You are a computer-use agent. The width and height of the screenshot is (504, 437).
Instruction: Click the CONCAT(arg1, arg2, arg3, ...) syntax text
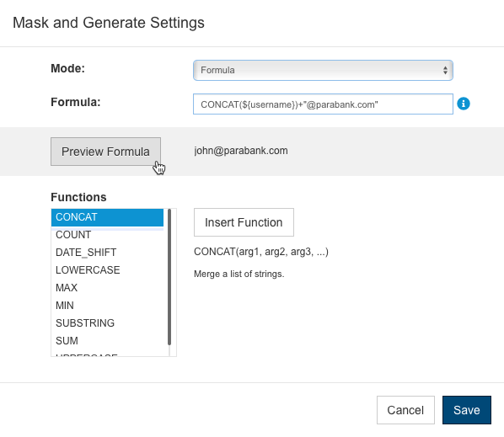pyautogui.click(x=261, y=252)
